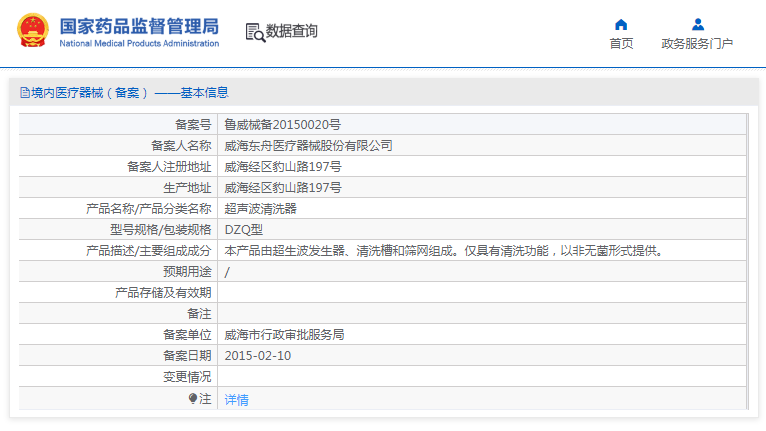Click the product description starting 本产品由超生波发生器
The height and width of the screenshot is (431, 766).
[x=444, y=251]
